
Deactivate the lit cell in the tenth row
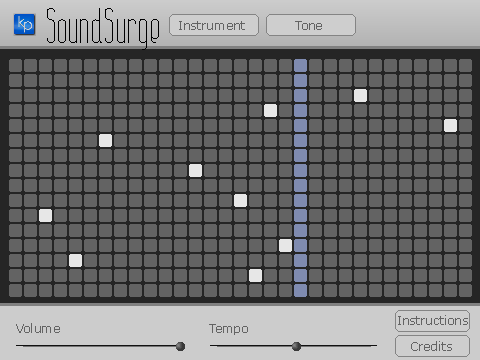coord(240,201)
